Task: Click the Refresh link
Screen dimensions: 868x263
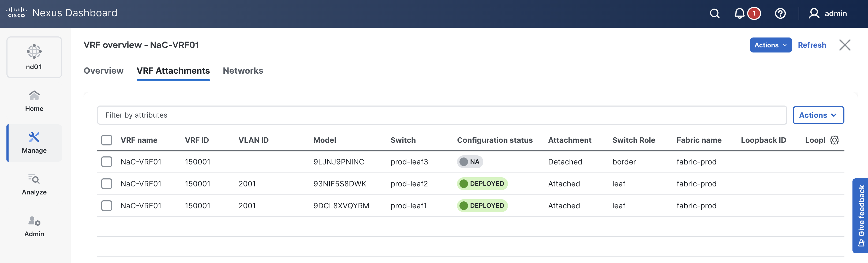Action: coord(812,45)
